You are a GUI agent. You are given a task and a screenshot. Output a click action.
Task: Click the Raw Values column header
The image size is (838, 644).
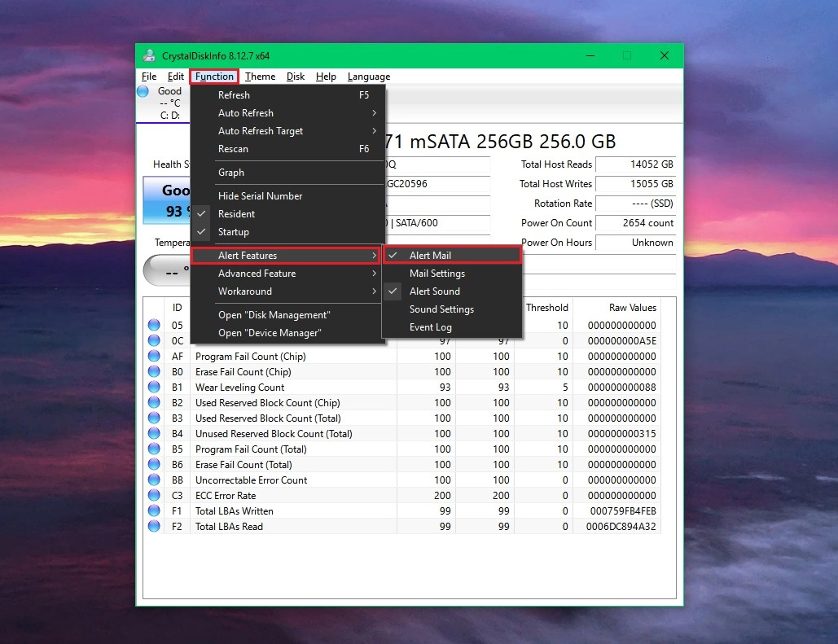616,307
